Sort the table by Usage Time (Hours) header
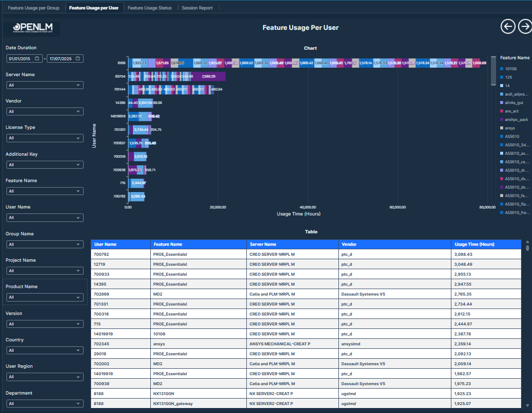 475,244
